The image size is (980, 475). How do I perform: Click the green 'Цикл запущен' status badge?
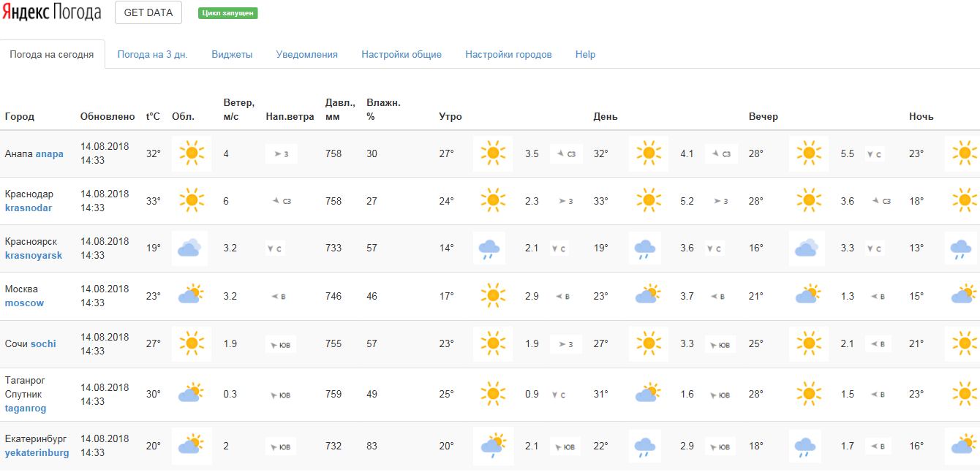227,13
